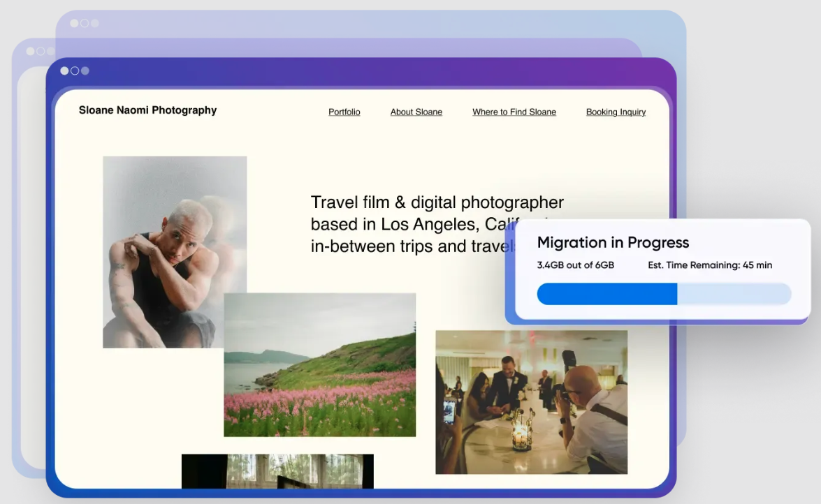Click the Est. Time Remaining text
Viewport: 821px width, 504px height.
710,265
